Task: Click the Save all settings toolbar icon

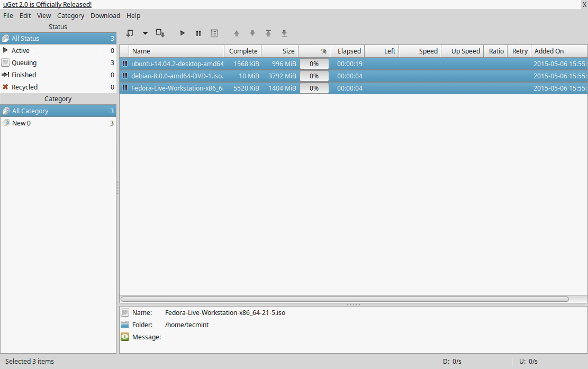Action: click(160, 33)
